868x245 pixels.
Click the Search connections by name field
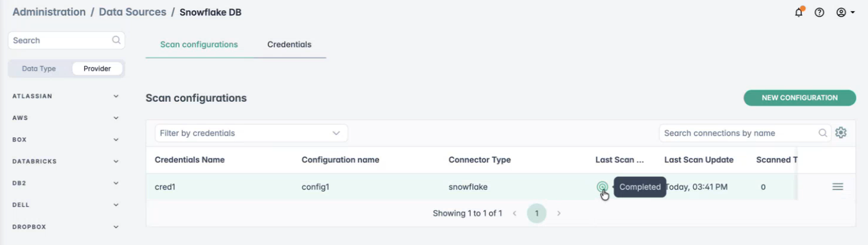738,133
